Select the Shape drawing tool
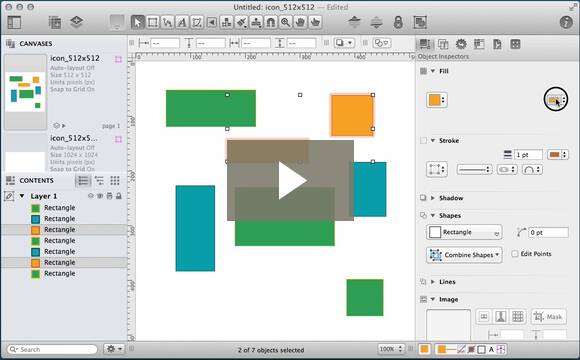The image size is (580, 360). [x=152, y=22]
